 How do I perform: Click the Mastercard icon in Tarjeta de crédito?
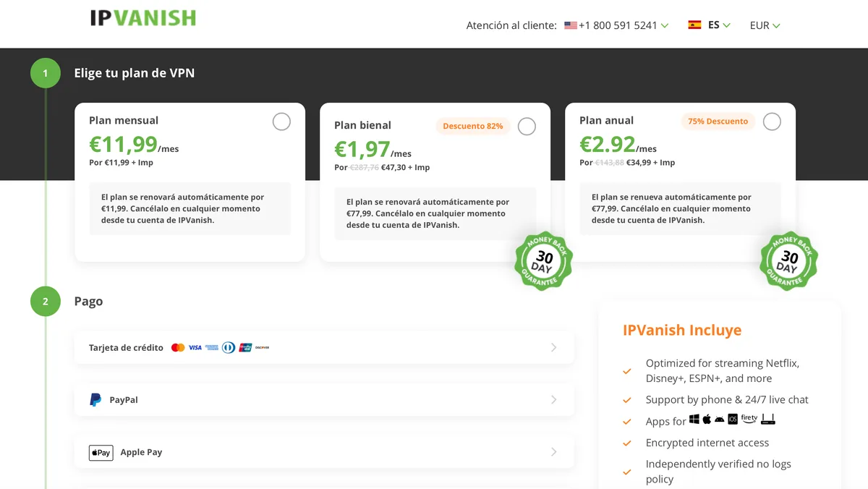click(x=178, y=348)
